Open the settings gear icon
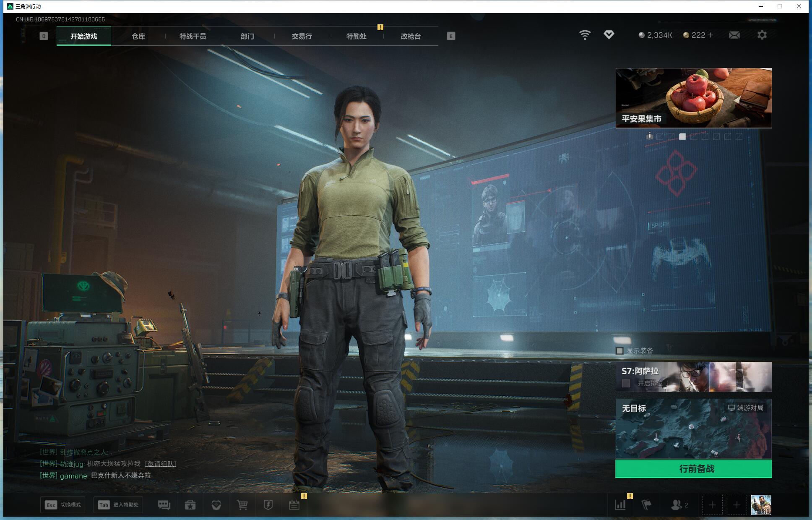Image resolution: width=812 pixels, height=520 pixels. point(762,35)
